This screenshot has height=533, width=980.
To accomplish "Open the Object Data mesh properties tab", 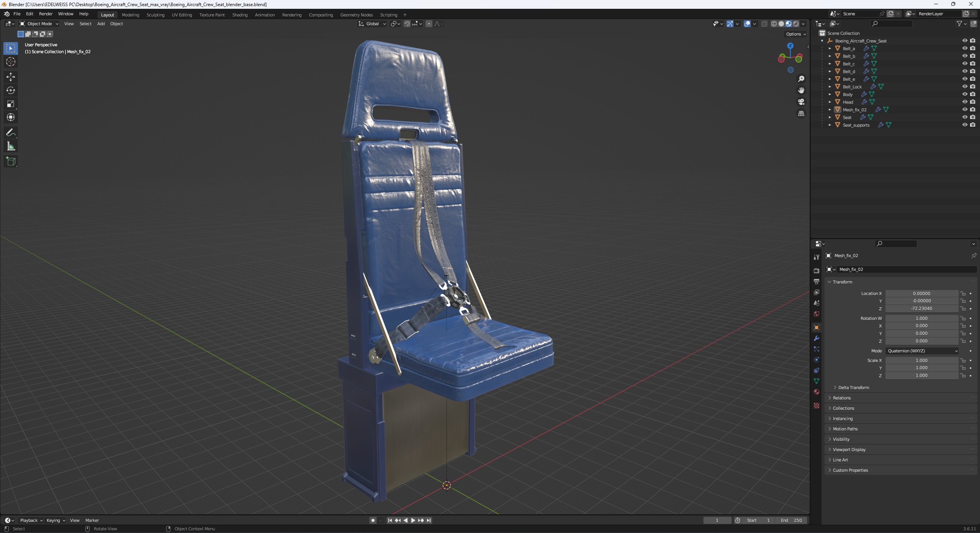I will [x=816, y=381].
